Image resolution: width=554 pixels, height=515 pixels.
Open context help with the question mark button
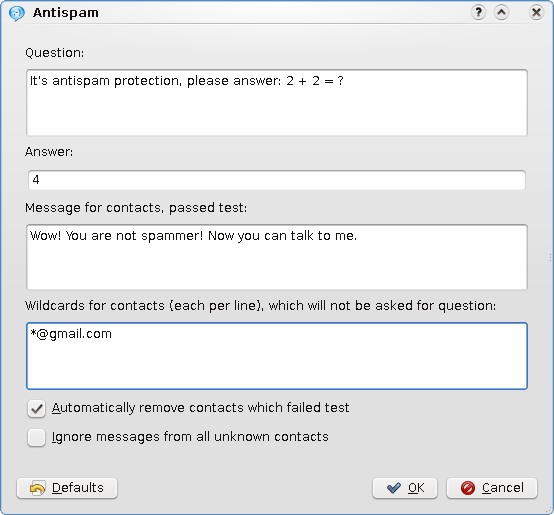click(x=478, y=13)
